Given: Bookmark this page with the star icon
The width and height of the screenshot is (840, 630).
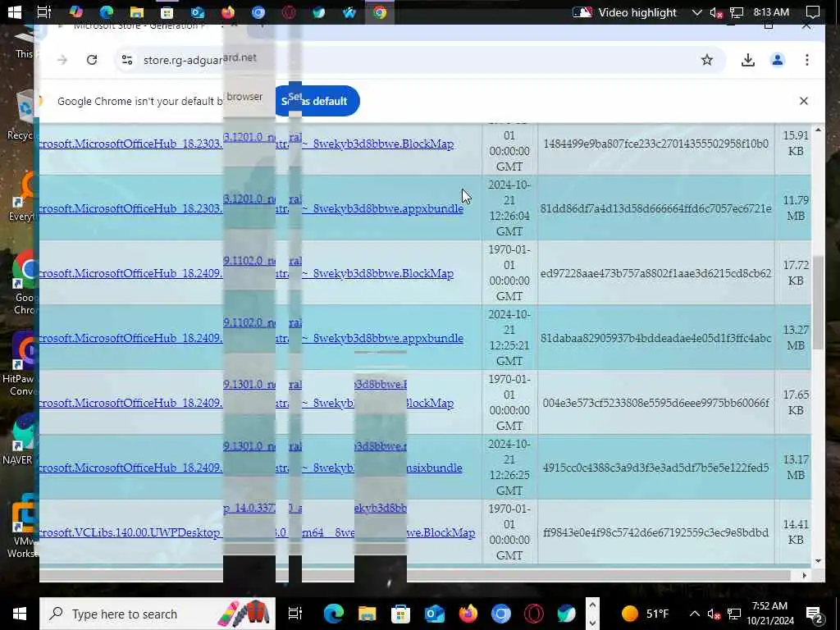Looking at the screenshot, I should point(707,59).
